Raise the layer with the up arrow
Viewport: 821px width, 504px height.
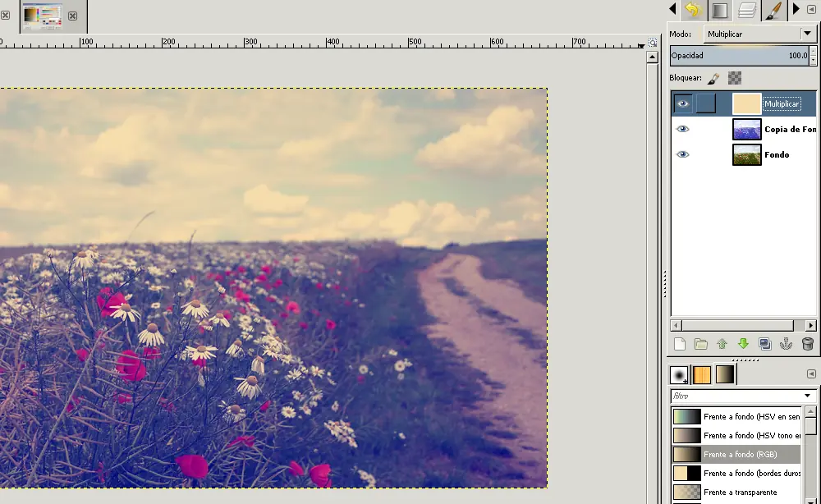pos(722,345)
